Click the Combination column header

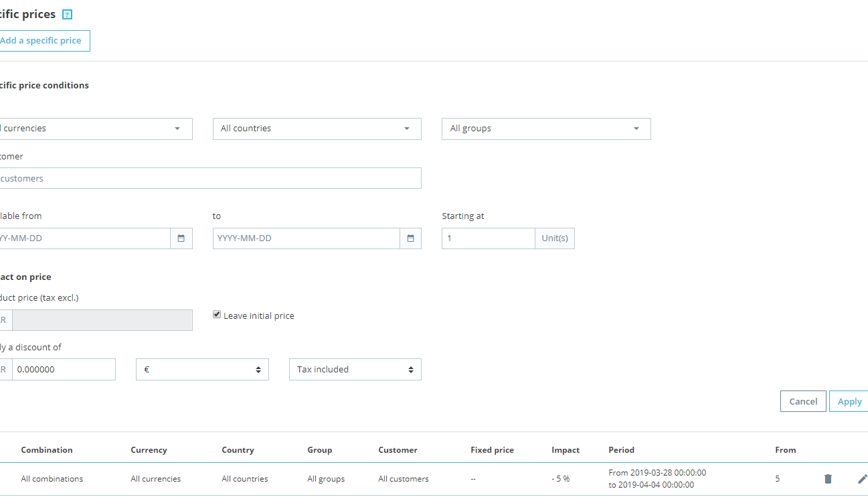(47, 450)
